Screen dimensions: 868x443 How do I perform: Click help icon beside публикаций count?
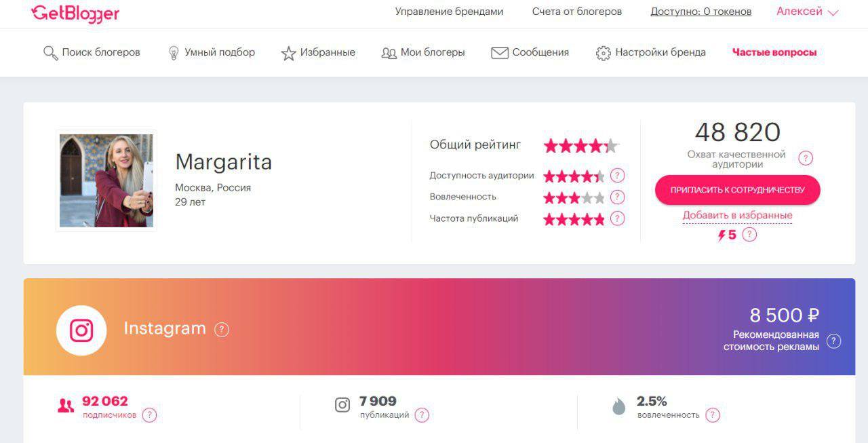(x=422, y=415)
